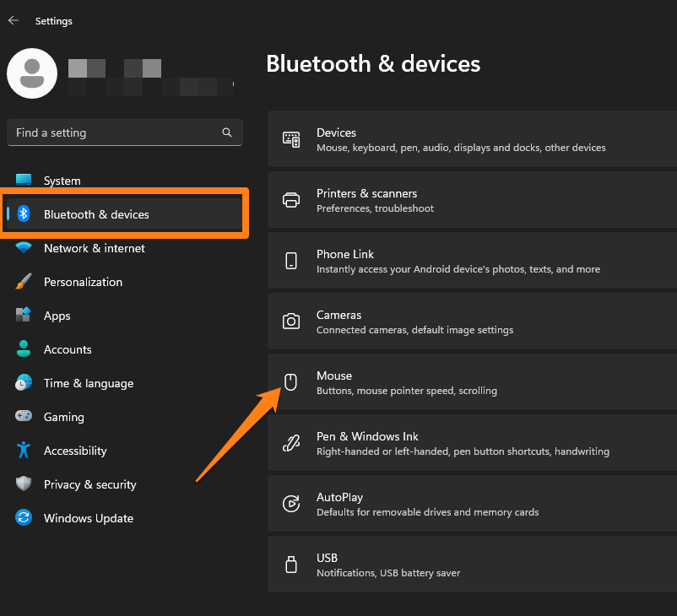
Task: Click the search magnifier icon
Action: tap(227, 132)
